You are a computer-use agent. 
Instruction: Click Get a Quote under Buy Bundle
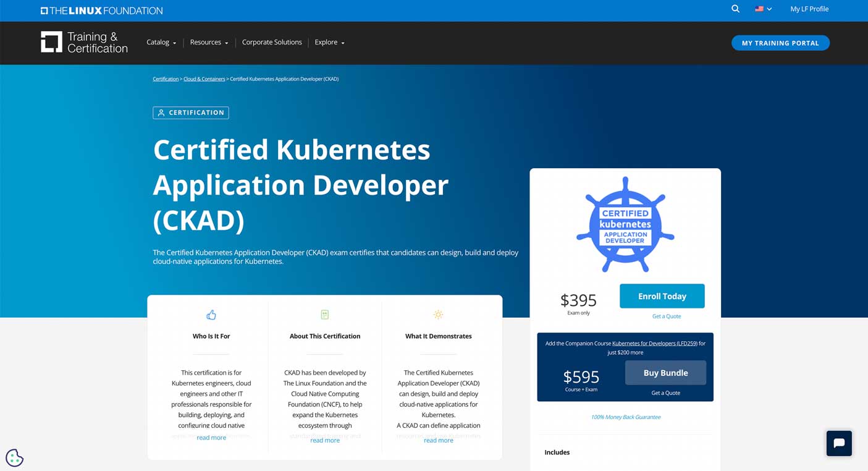pos(665,393)
